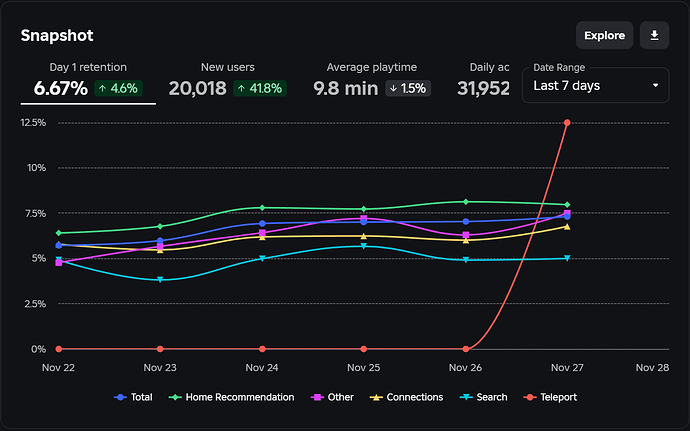The height and width of the screenshot is (431, 690).
Task: Click the 12.5% y-axis label
Action: [x=33, y=122]
